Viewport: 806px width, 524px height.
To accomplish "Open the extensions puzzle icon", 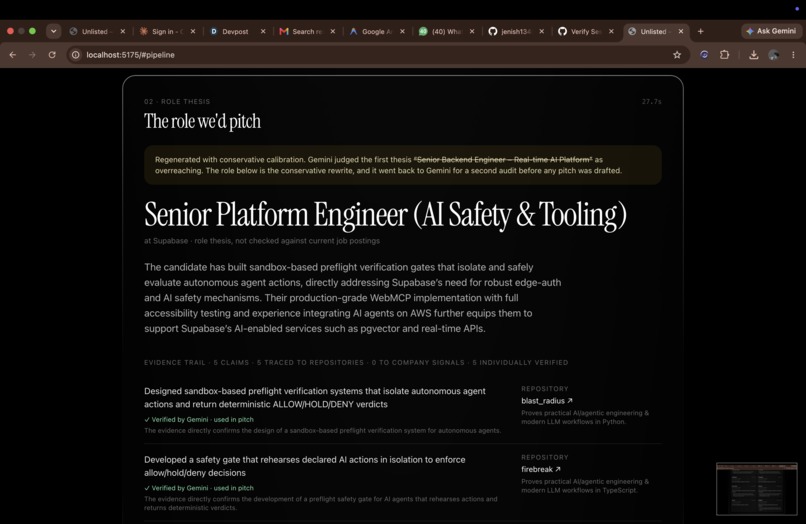I will (724, 55).
